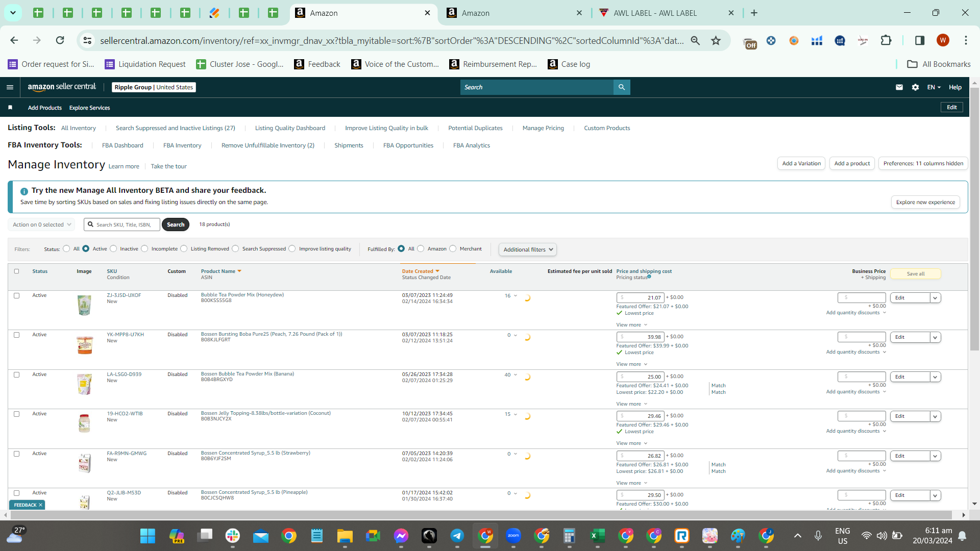Open the Seller Central hamburger menu
The width and height of the screenshot is (980, 551).
pyautogui.click(x=10, y=87)
